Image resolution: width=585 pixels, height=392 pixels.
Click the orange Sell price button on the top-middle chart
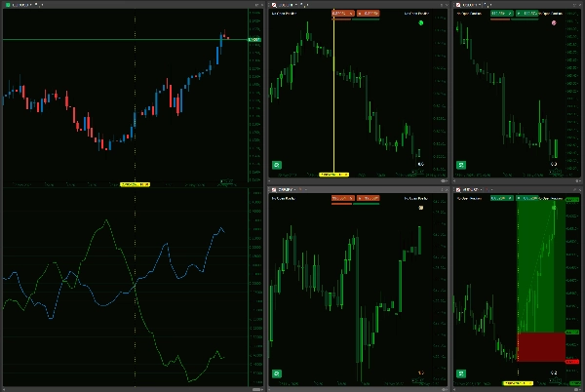pos(343,14)
